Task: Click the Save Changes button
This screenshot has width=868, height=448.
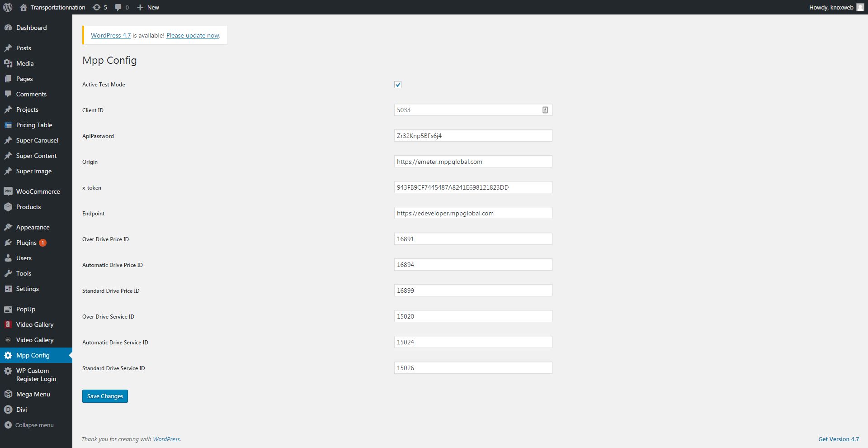Action: coord(105,396)
